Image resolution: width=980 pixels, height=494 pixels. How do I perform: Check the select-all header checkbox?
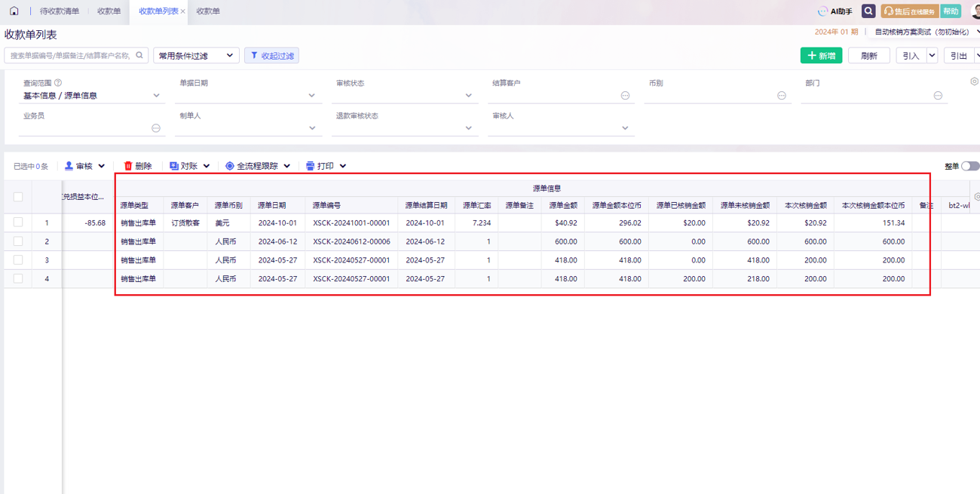18,197
